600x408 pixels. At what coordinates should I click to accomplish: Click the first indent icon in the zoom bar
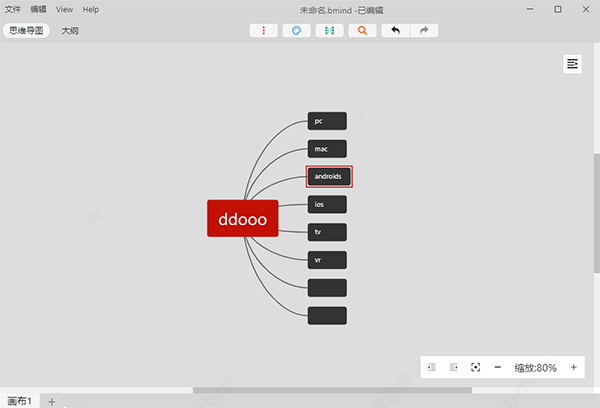pos(432,367)
